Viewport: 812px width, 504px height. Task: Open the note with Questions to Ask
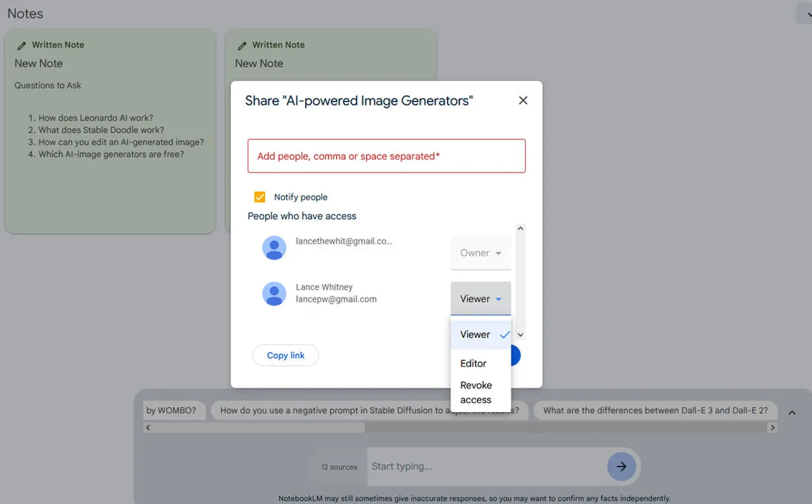pos(110,131)
